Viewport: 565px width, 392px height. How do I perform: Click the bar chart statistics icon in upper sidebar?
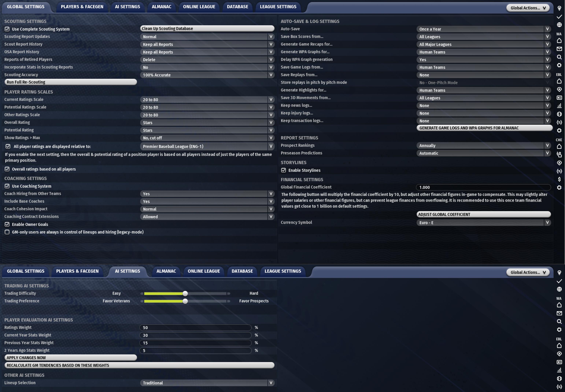coord(559,106)
